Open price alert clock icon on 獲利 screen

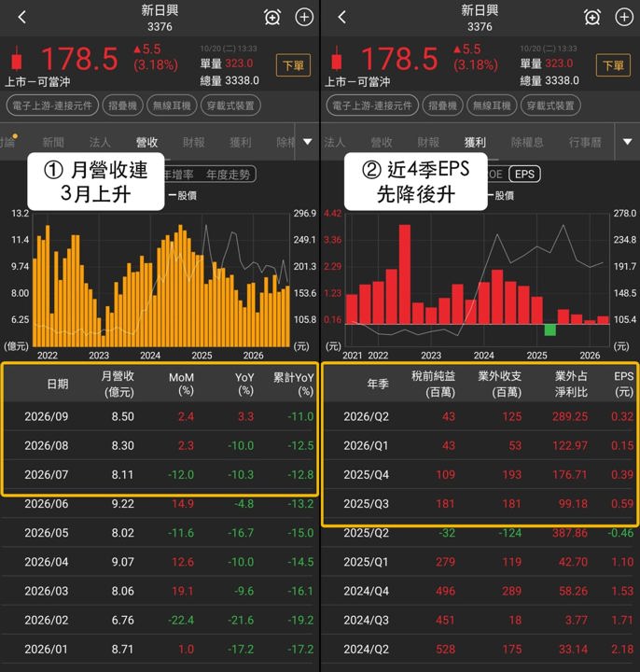click(592, 18)
